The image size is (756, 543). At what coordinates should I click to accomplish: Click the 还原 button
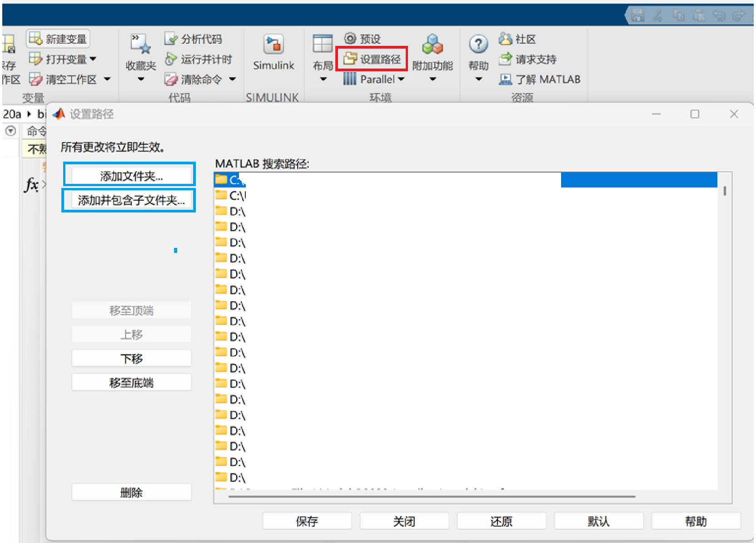[502, 521]
